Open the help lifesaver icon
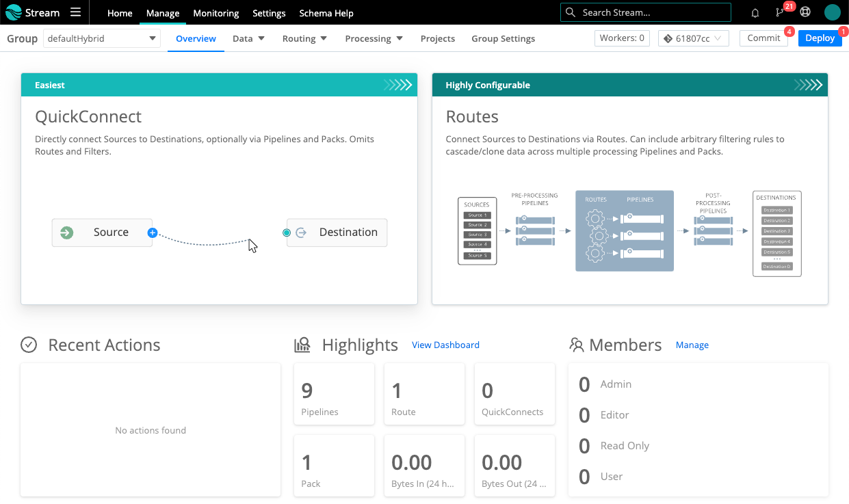 (805, 12)
